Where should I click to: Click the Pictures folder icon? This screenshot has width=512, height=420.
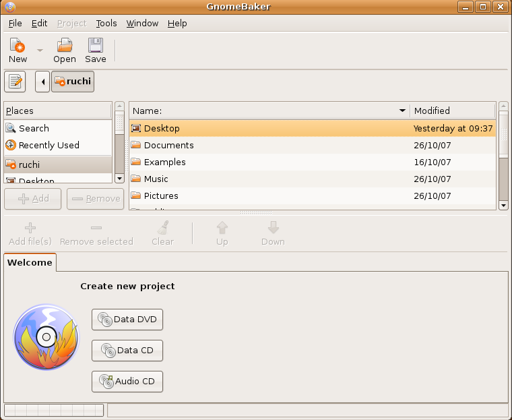pyautogui.click(x=136, y=196)
